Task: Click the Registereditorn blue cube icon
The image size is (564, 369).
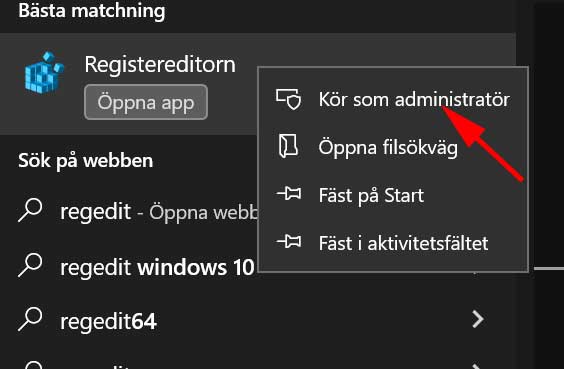Action: pyautogui.click(x=44, y=73)
